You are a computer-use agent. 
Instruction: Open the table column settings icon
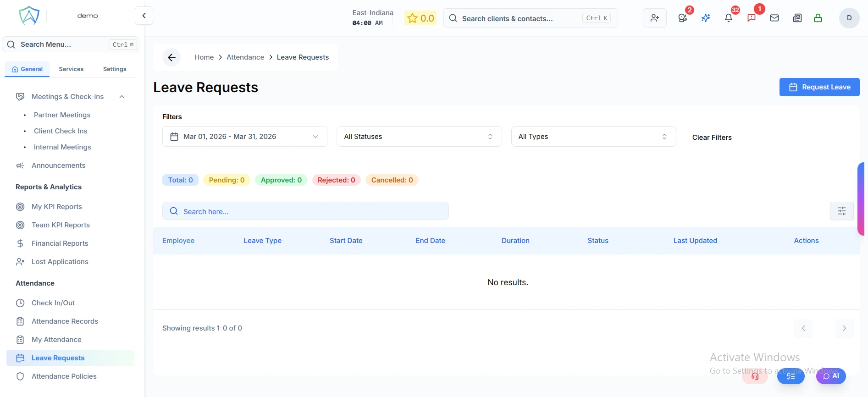(x=841, y=211)
